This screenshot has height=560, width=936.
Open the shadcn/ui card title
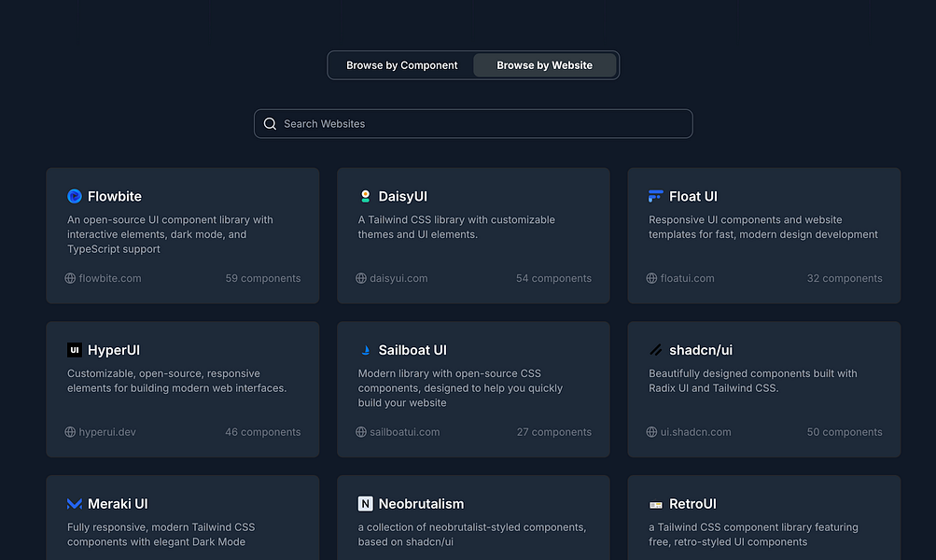point(701,350)
